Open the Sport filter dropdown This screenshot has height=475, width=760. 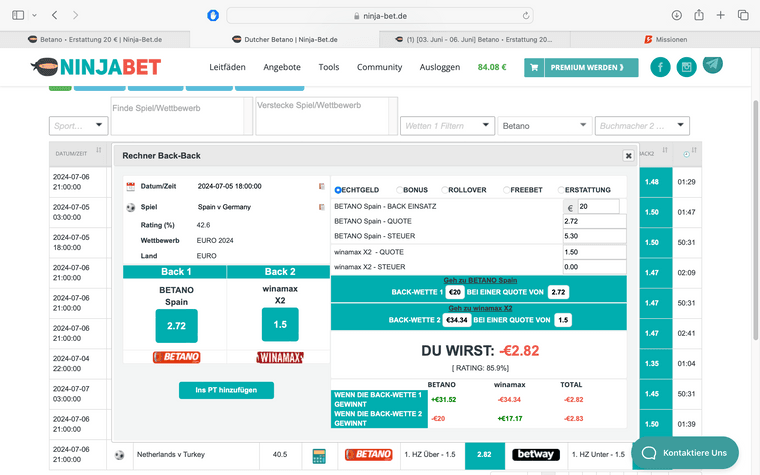pyautogui.click(x=79, y=126)
